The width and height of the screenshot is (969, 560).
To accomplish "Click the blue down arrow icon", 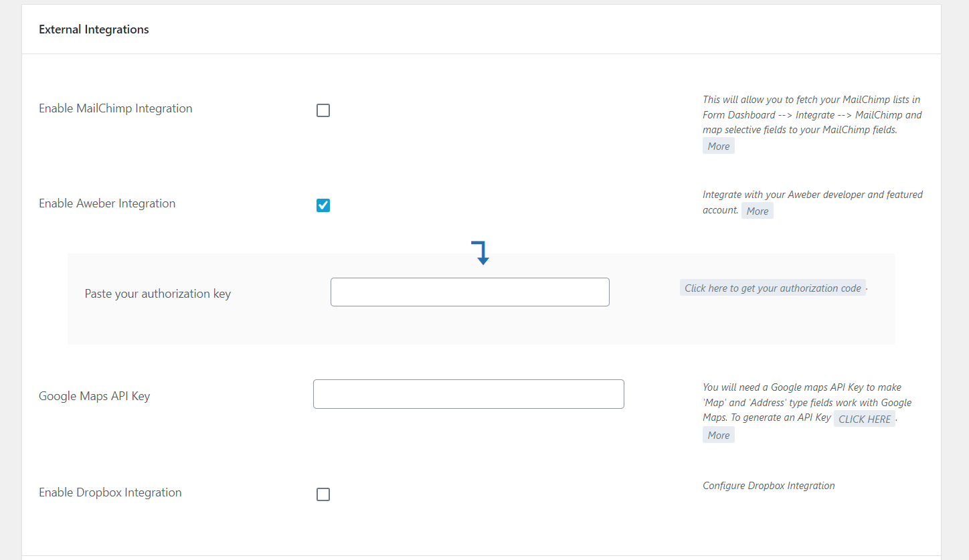I will [480, 253].
